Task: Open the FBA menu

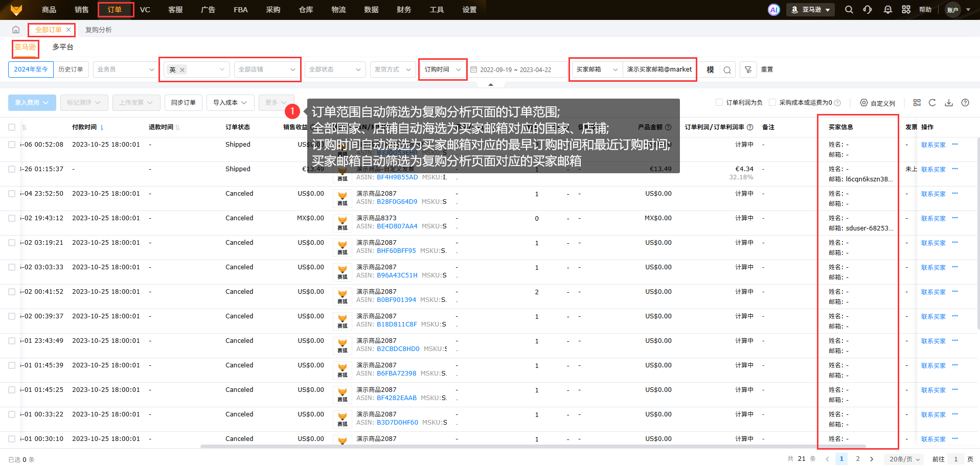Action: pos(240,10)
